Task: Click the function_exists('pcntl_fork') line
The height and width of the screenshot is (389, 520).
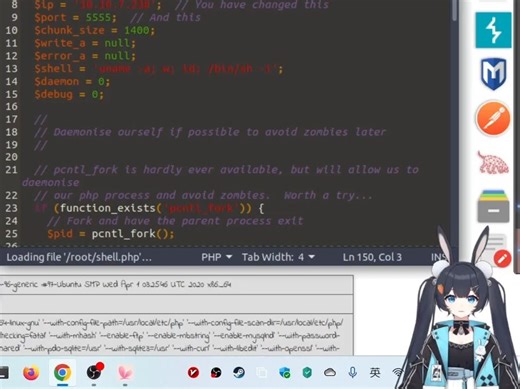Action: [149, 208]
